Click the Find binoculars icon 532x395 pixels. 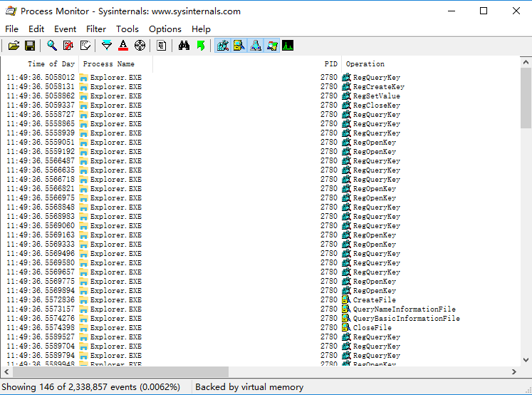184,46
